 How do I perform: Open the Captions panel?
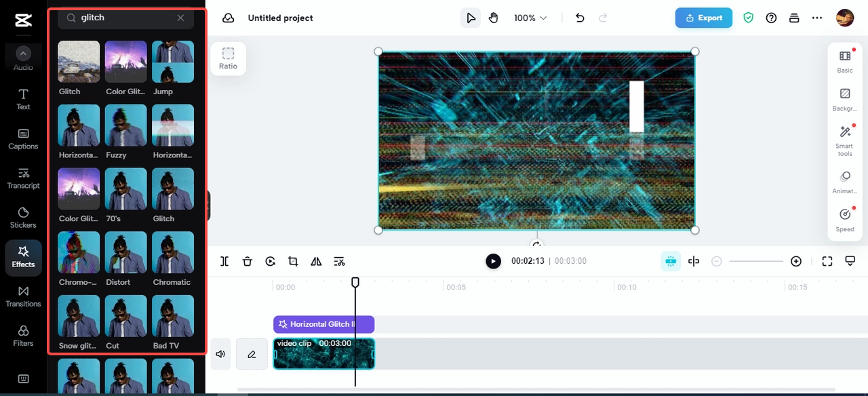(x=23, y=140)
